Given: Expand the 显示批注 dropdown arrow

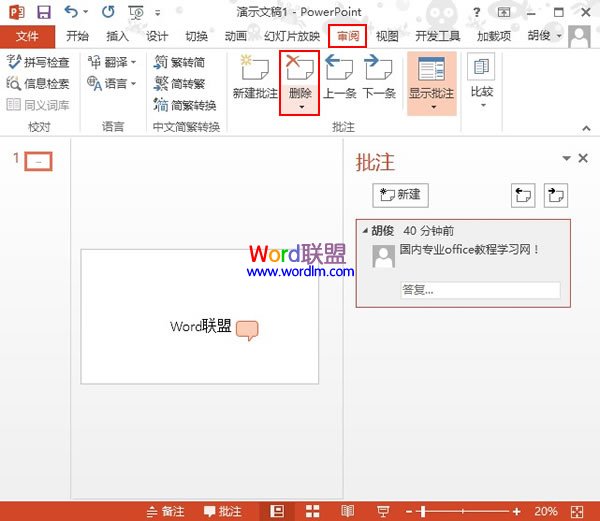Looking at the screenshot, I should coord(434,107).
